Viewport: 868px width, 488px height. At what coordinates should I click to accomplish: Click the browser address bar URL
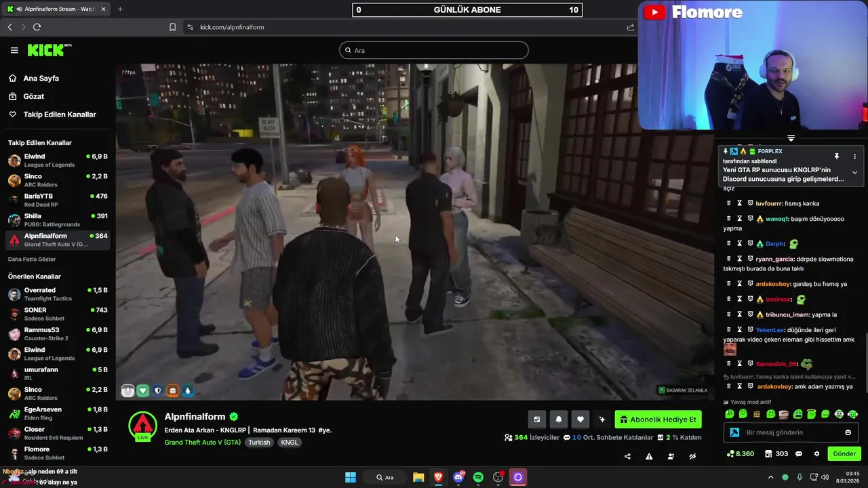232,27
